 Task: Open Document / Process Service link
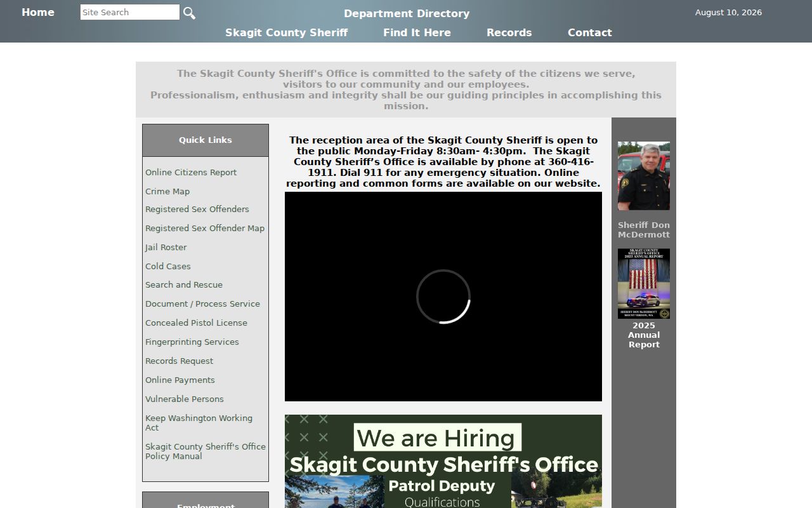point(202,304)
